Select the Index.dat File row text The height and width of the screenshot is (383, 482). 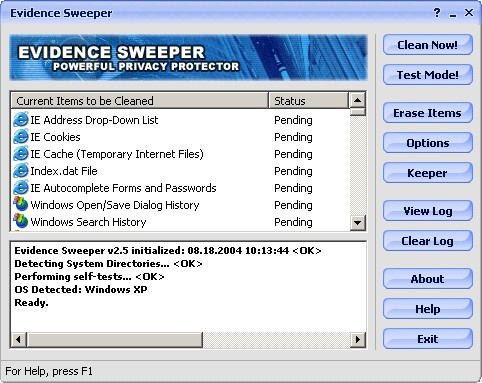(x=64, y=171)
